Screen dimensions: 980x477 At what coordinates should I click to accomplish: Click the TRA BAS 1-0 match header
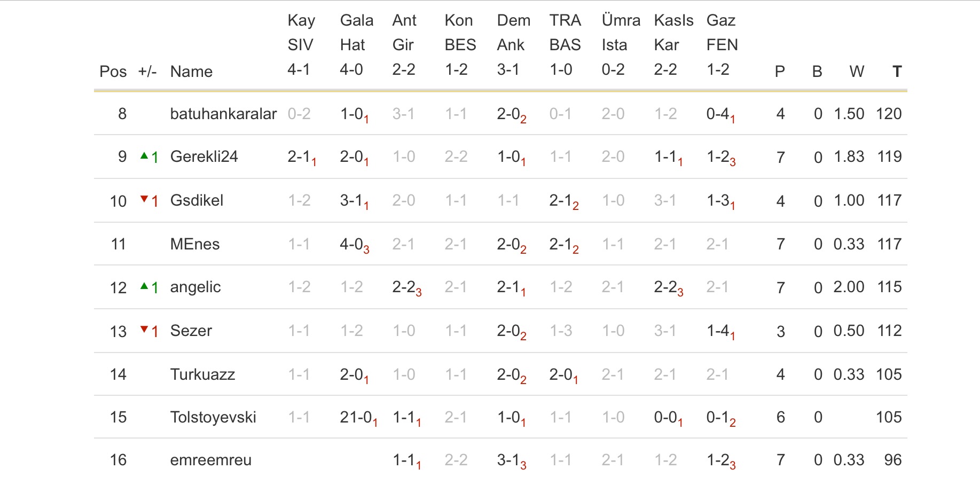tap(566, 45)
